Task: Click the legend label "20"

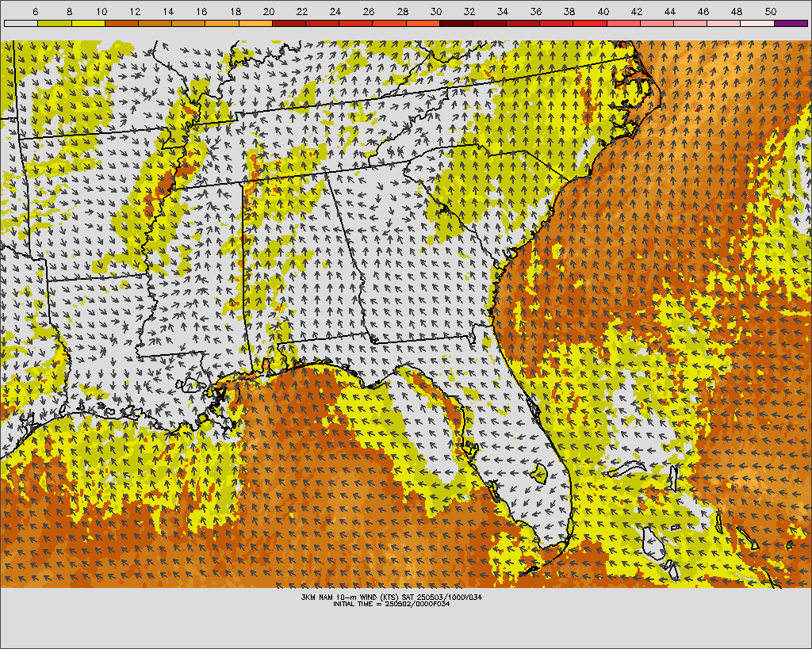Action: coord(269,11)
